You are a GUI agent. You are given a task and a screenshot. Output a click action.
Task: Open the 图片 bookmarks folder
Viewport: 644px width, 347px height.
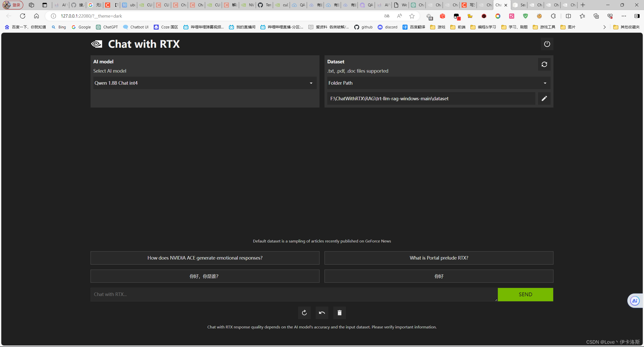(x=568, y=27)
